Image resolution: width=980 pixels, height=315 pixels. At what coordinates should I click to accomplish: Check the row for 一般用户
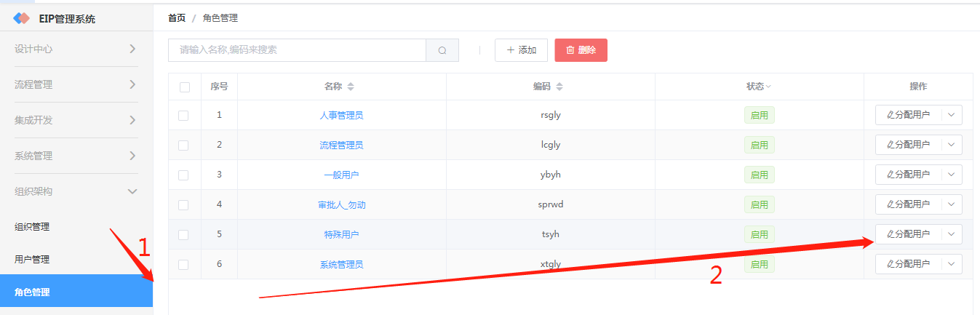click(x=183, y=175)
